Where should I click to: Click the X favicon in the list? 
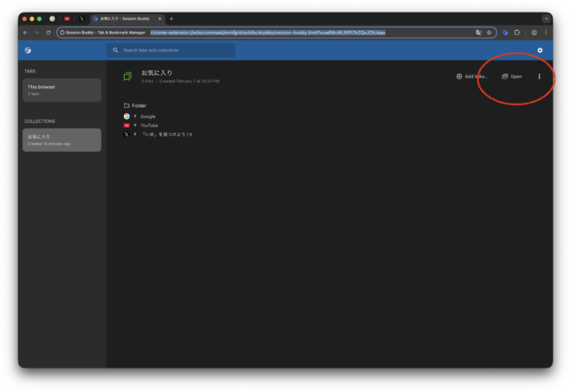tap(126, 134)
